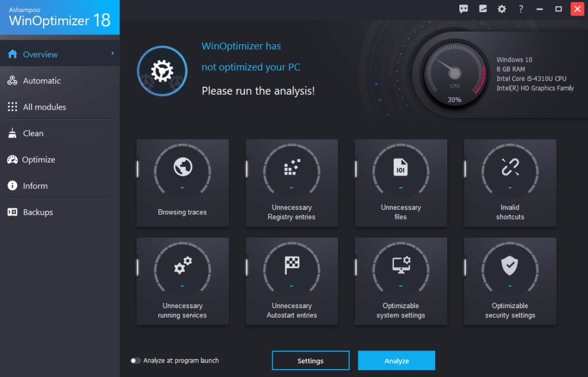Screen dimensions: 588x377
Task: Toggle Optimizable security settings card side switch
Action: (465, 267)
